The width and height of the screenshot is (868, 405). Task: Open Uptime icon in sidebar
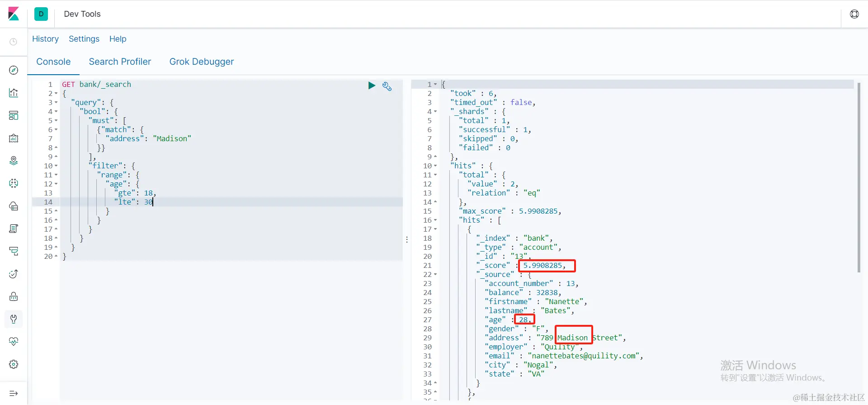pyautogui.click(x=14, y=274)
